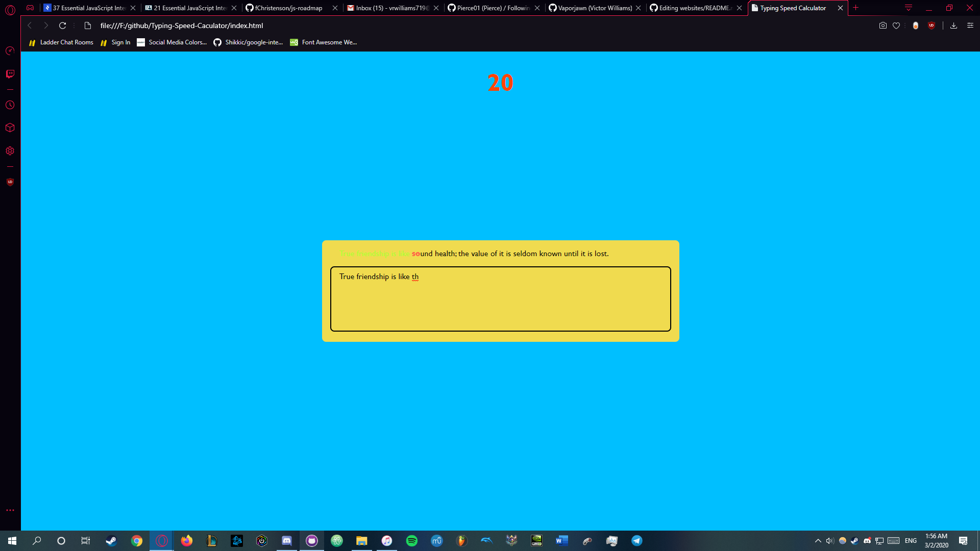
Task: Open Spotify from the taskbar
Action: point(411,541)
